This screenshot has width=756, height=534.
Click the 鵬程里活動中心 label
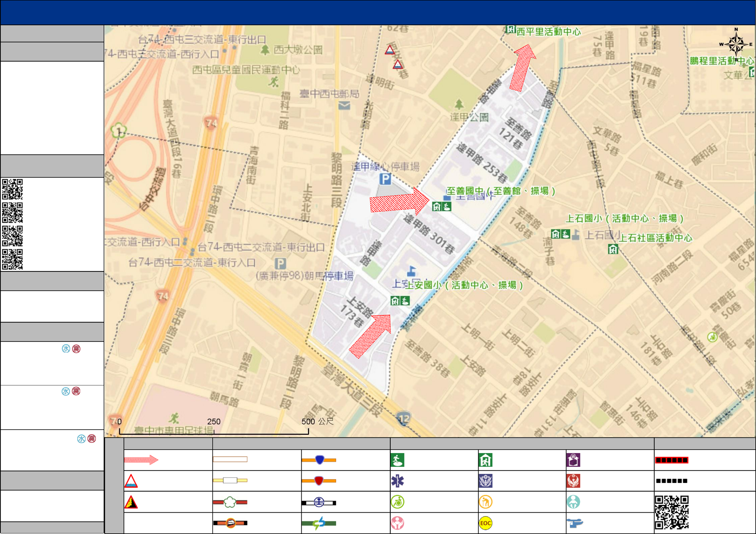[x=722, y=61]
